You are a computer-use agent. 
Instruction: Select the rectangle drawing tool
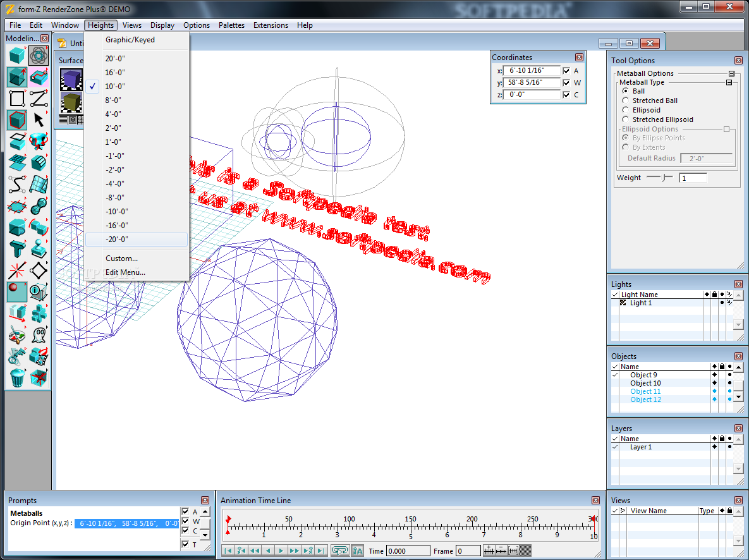pos(17,99)
